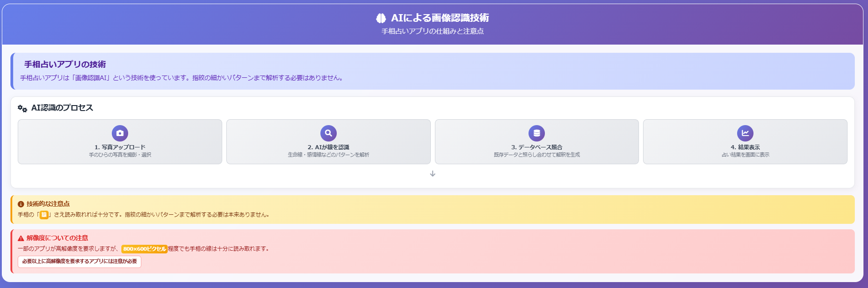Click the chart icon for result display
The image size is (868, 288).
pyautogui.click(x=745, y=133)
